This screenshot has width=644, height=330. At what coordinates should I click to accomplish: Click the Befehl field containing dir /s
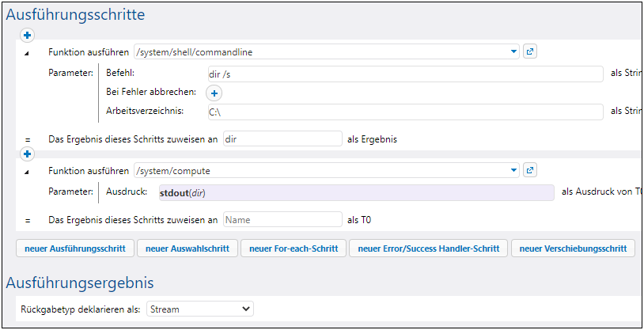(403, 73)
